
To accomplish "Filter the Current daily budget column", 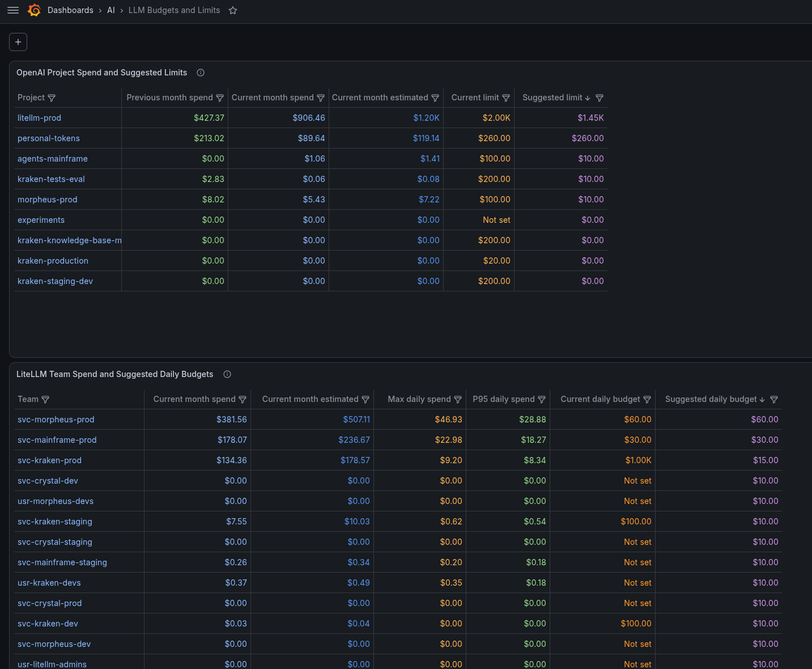I will (x=647, y=400).
